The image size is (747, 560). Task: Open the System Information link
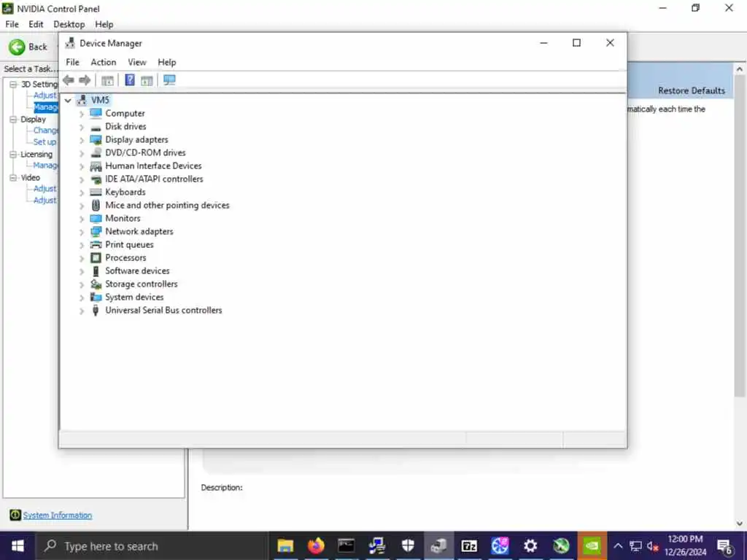57,516
